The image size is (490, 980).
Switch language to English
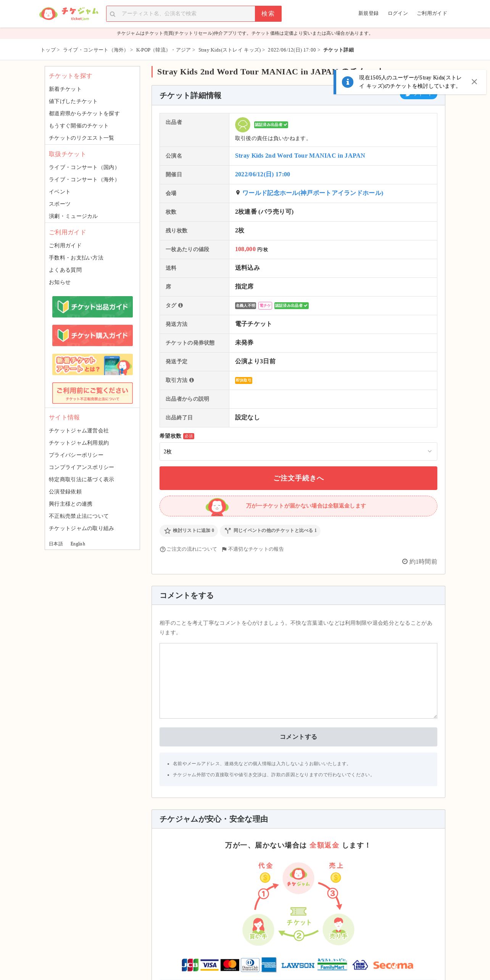pos(78,544)
